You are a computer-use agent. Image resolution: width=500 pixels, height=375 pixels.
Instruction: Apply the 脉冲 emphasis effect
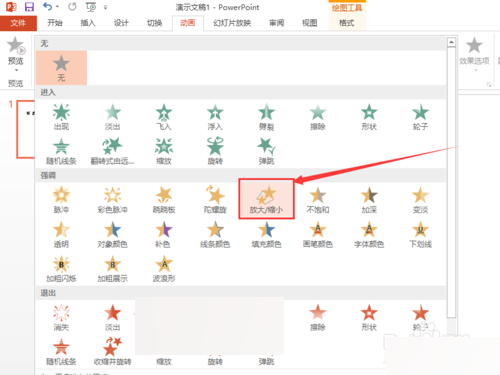point(61,200)
